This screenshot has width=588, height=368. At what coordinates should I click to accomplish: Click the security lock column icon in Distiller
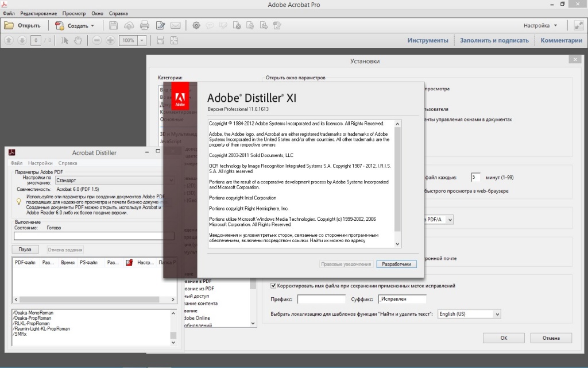coord(129,262)
